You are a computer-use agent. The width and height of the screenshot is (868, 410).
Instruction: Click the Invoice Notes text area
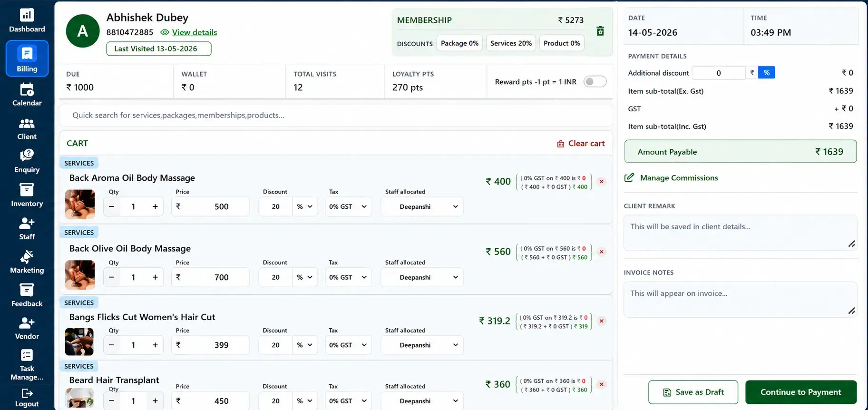pos(740,300)
